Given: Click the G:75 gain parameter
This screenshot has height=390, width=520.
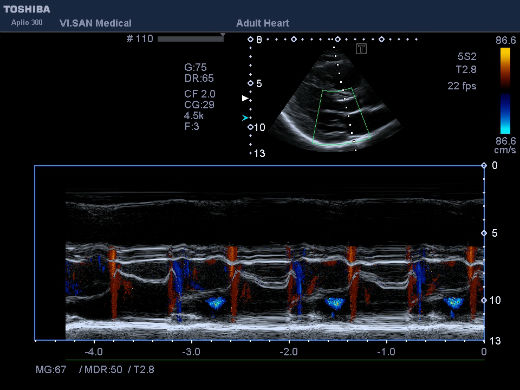Looking at the screenshot, I should click(x=195, y=67).
